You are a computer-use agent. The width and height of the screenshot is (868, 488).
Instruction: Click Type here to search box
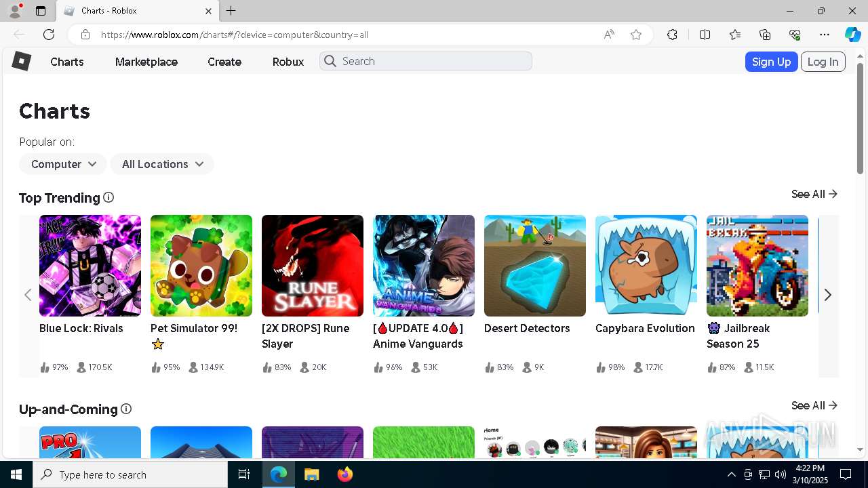pyautogui.click(x=130, y=474)
